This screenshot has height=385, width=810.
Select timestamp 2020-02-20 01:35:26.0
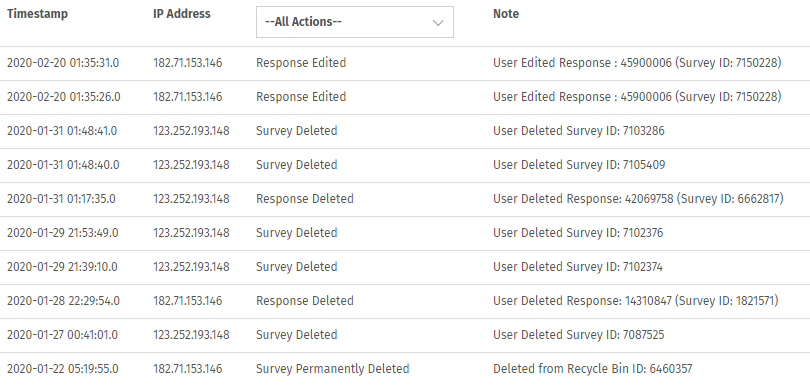click(x=64, y=97)
